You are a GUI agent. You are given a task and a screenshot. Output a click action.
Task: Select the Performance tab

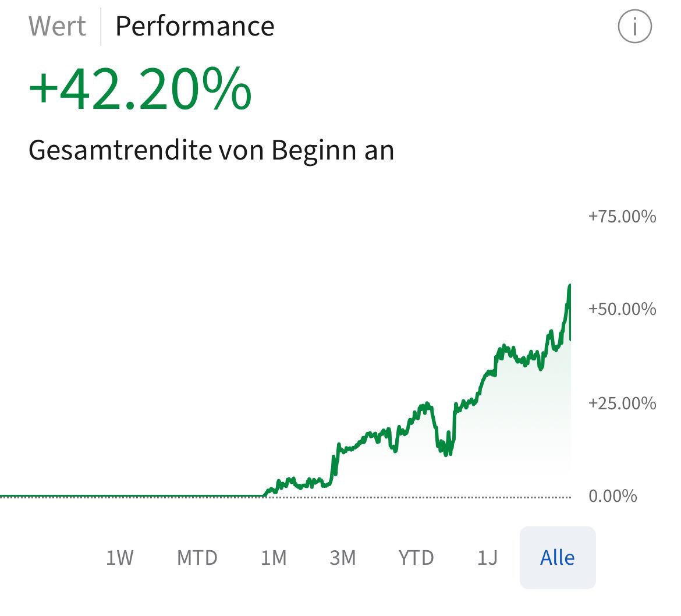tap(194, 26)
